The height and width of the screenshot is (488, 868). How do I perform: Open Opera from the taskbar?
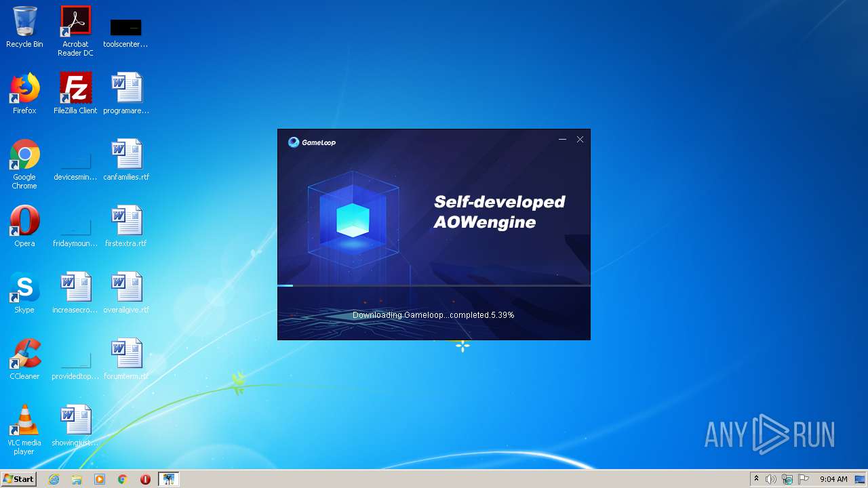(x=145, y=479)
